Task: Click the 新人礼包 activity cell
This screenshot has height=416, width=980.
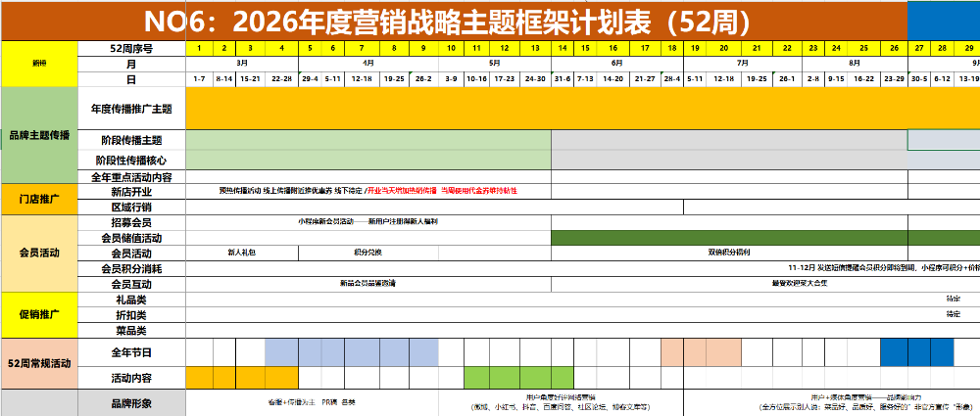Action: point(241,253)
